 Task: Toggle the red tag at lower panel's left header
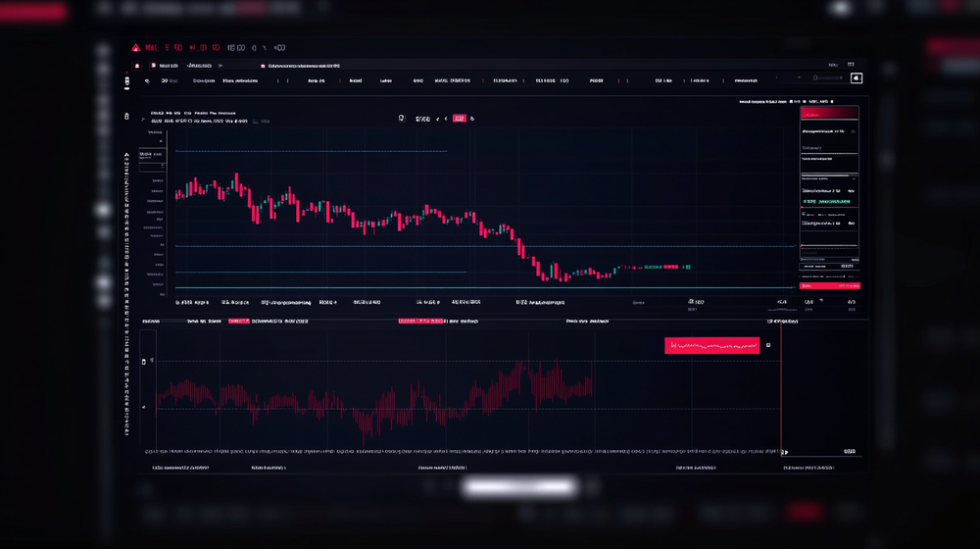238,321
